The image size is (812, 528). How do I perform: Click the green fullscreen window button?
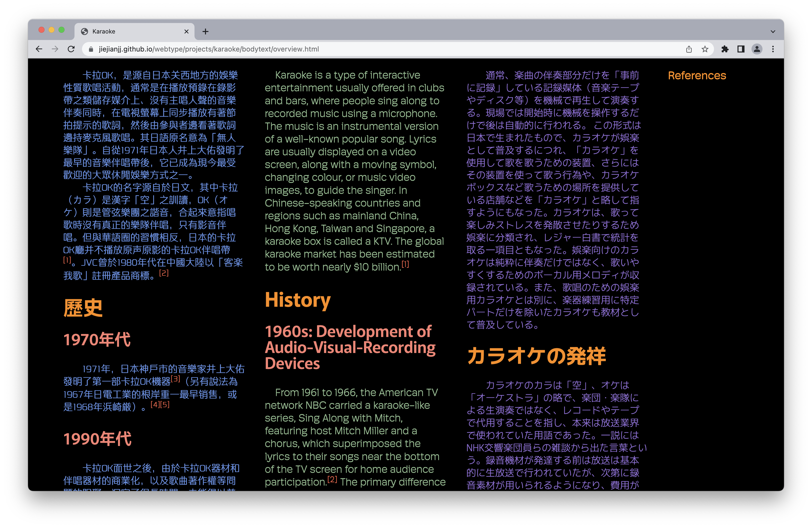pyautogui.click(x=61, y=30)
